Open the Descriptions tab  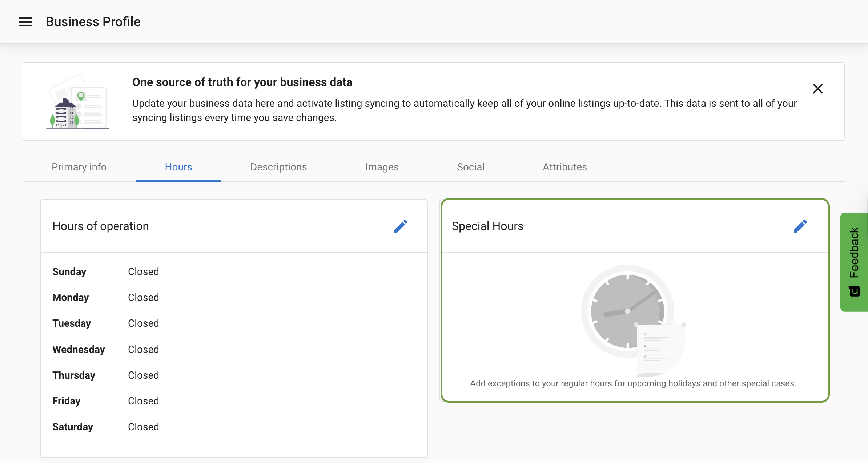pos(278,167)
